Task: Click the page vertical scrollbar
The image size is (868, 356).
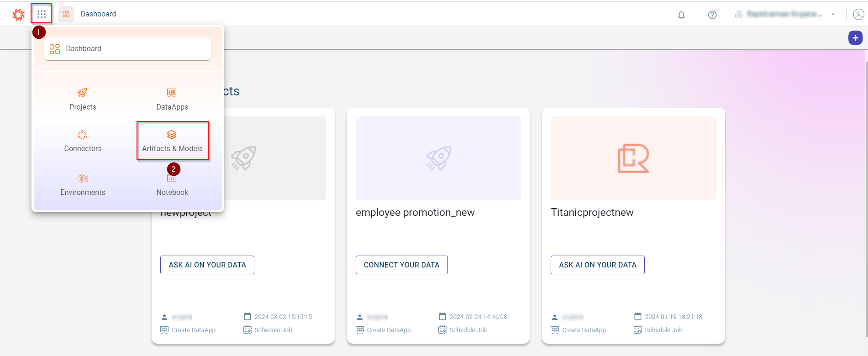Action: point(866,183)
